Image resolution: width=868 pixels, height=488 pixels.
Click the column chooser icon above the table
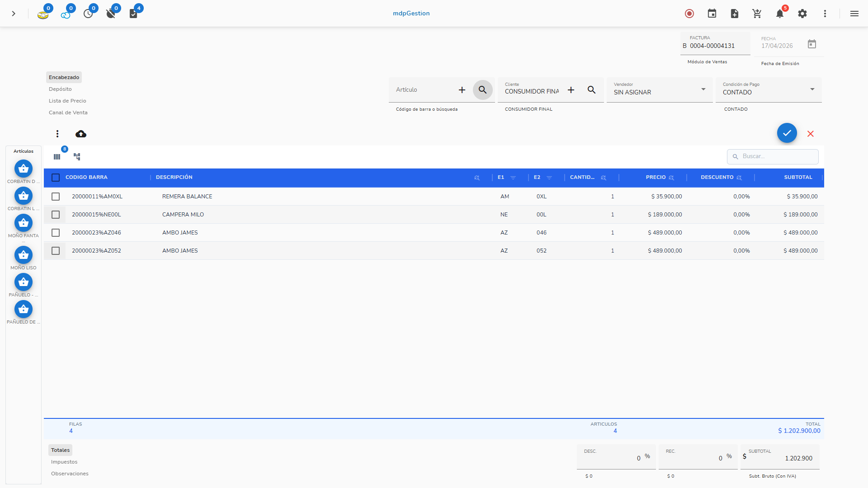coord(57,157)
